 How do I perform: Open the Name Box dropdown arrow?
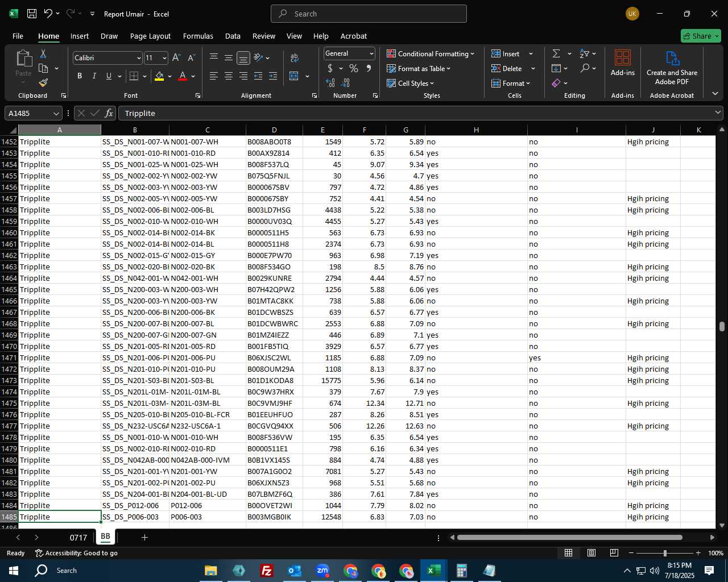click(x=55, y=114)
